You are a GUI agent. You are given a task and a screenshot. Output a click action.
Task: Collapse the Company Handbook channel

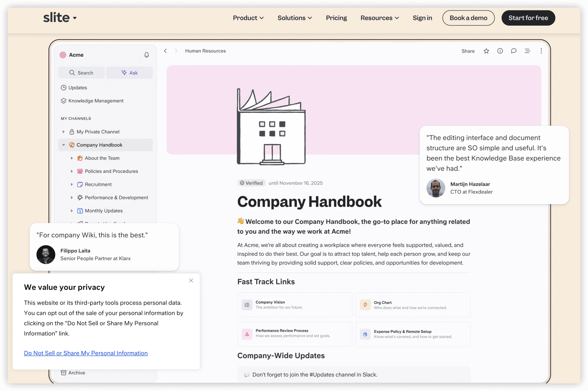[64, 145]
